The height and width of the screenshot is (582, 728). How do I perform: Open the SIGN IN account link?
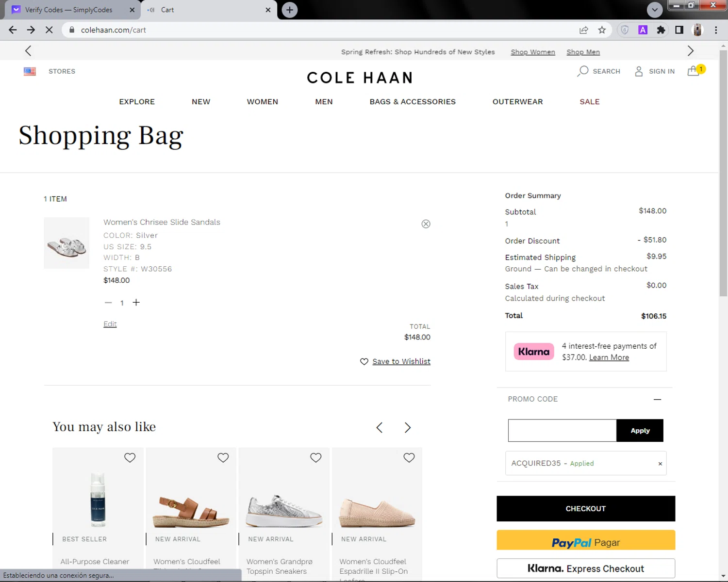click(x=655, y=71)
